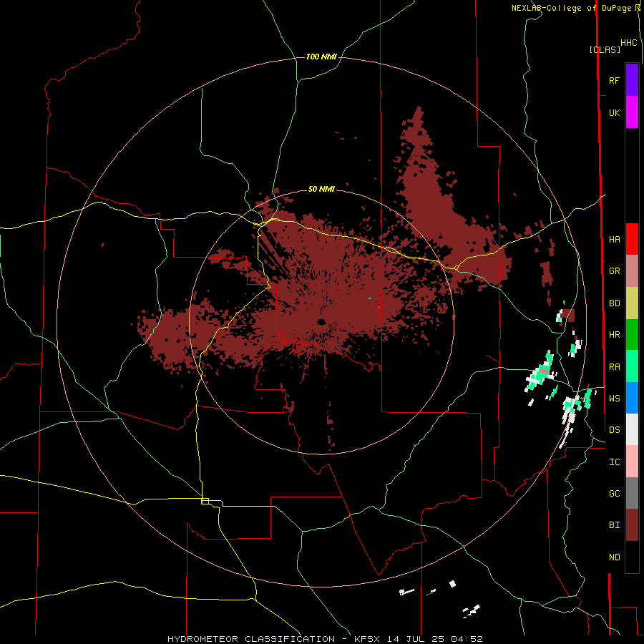
Task: Click the GR legend label
Action: click(x=614, y=271)
